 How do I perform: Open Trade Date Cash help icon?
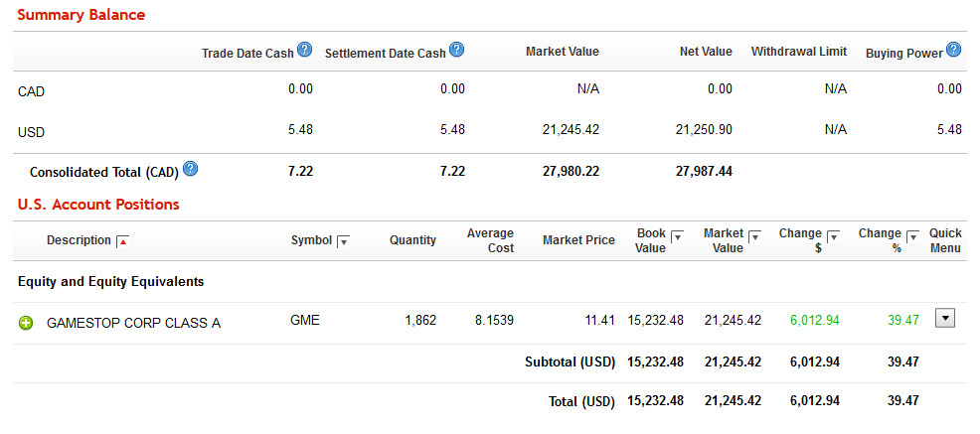click(304, 50)
